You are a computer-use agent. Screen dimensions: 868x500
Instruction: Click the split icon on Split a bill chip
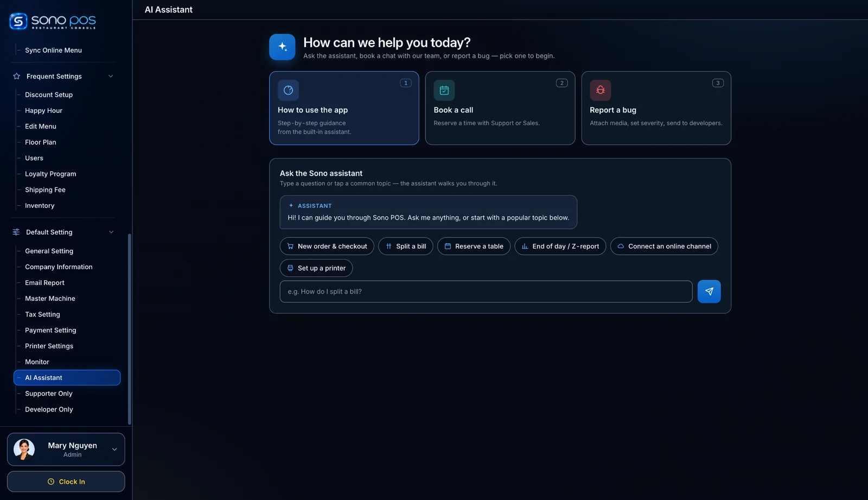tap(388, 246)
